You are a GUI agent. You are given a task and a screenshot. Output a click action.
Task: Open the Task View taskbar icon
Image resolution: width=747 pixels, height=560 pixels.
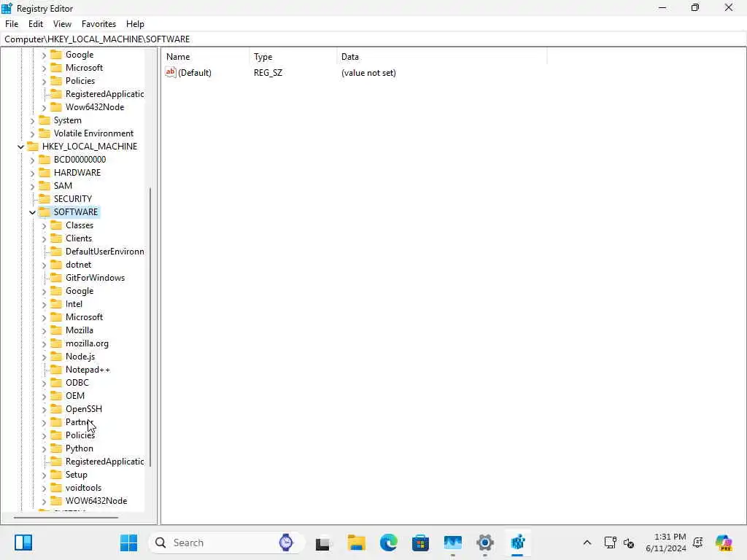(x=322, y=542)
